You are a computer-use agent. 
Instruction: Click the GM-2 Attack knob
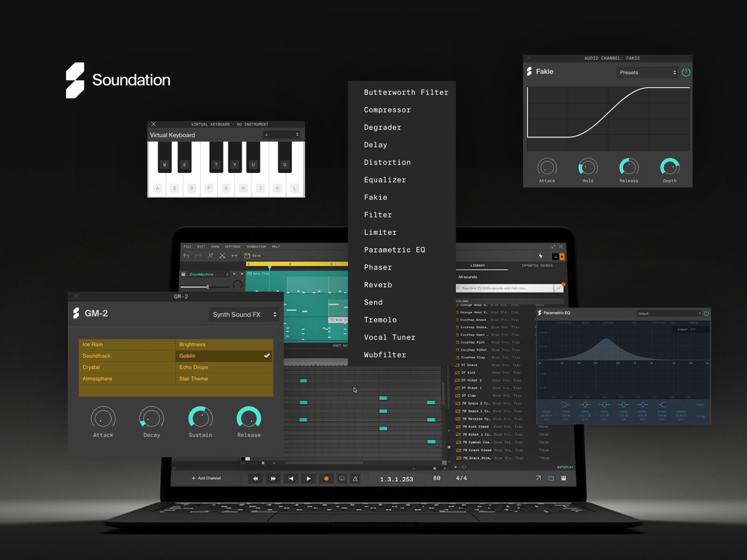(103, 418)
